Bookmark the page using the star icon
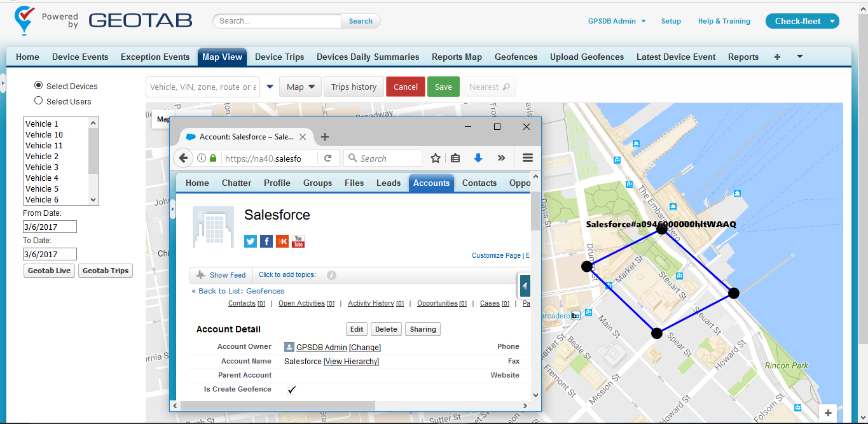The width and height of the screenshot is (868, 424). (x=435, y=158)
